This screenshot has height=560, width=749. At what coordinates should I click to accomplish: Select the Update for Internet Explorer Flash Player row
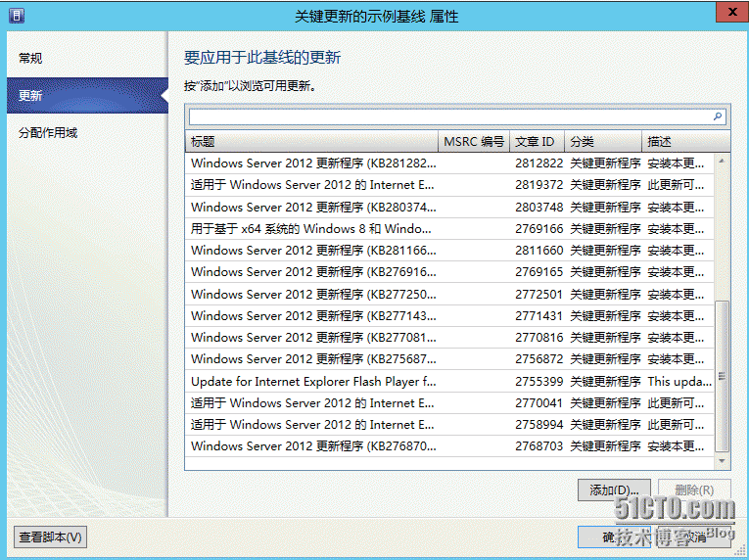tap(449, 381)
